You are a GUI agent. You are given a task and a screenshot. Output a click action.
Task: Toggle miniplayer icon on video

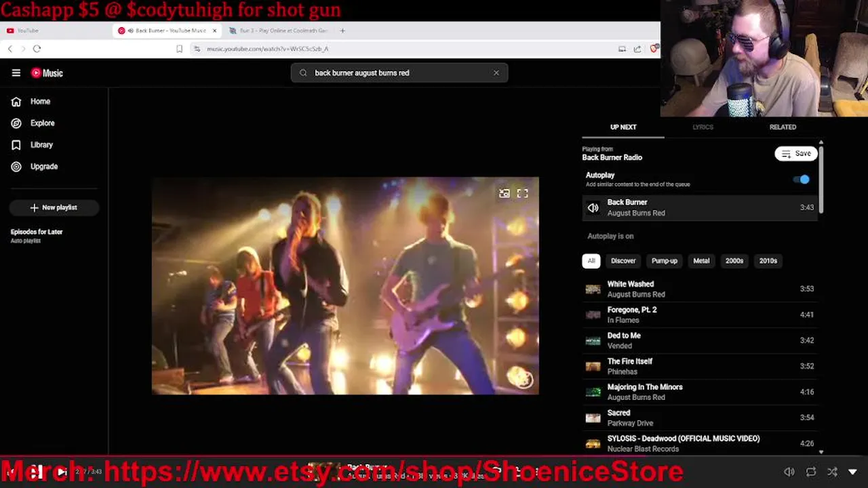tap(504, 193)
